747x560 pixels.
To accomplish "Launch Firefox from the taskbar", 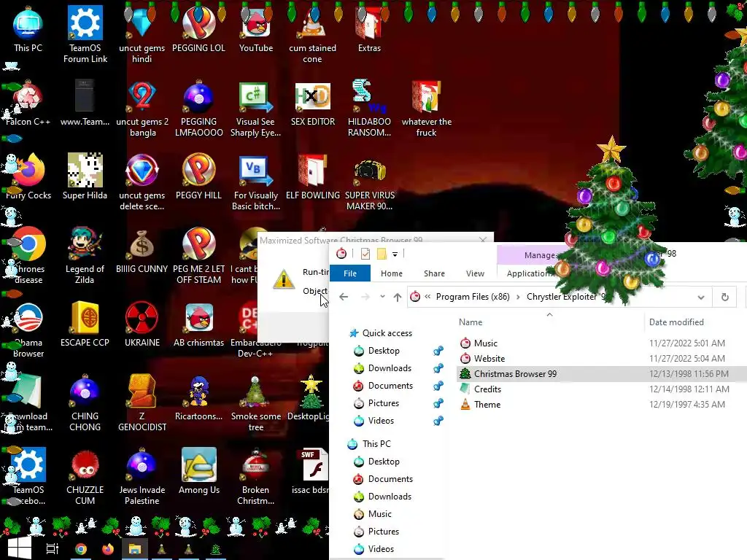I will [108, 549].
